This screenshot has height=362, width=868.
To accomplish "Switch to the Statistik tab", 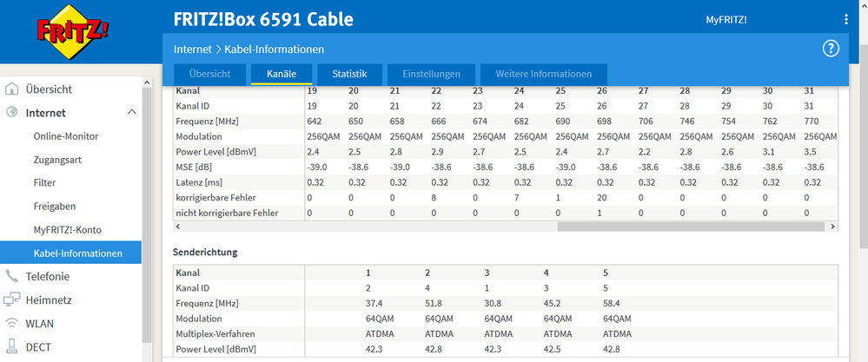I will [349, 74].
